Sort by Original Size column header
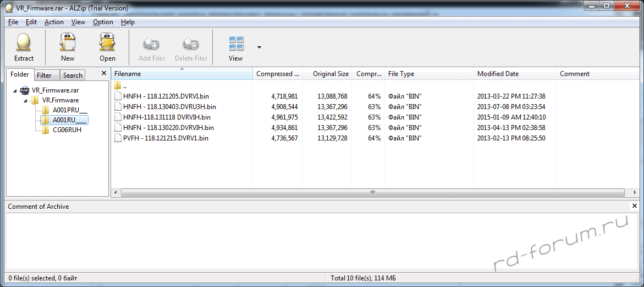Screen dimensions: 644x287 coord(331,74)
